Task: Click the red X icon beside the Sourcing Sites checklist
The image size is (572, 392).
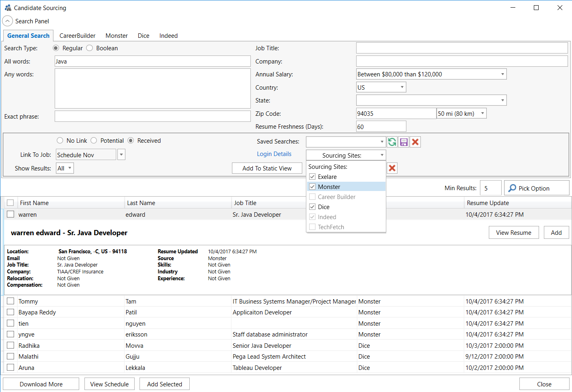Action: coord(392,168)
